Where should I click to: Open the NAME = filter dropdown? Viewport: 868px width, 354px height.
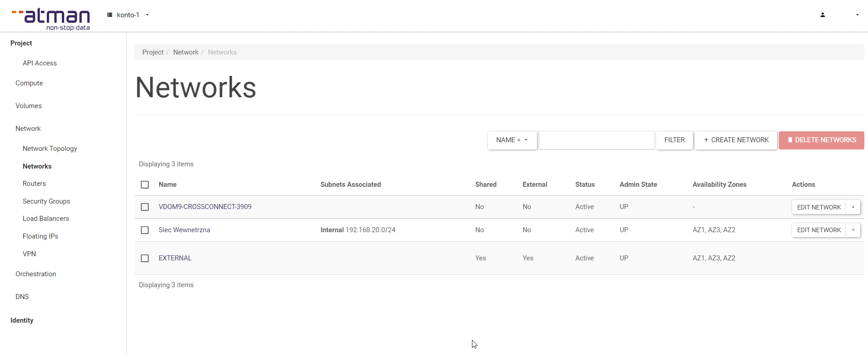[x=512, y=140]
